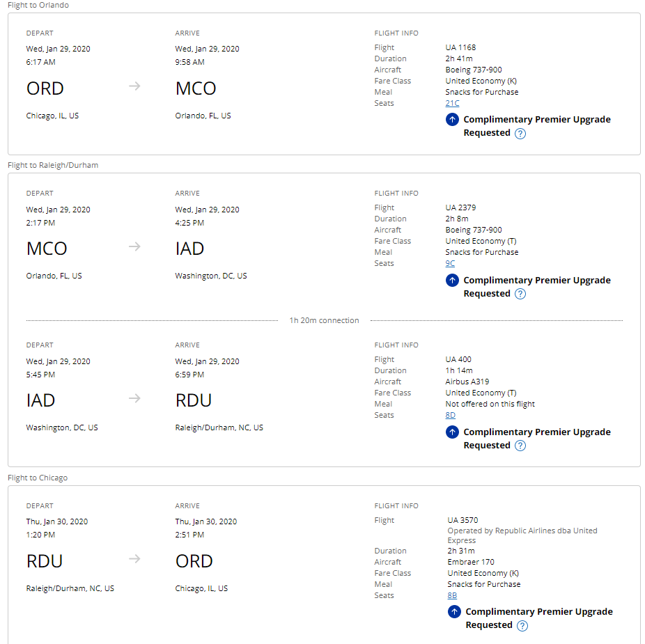Click upgrade arrow icon for flight UA 3570
645x644 pixels.
454,612
